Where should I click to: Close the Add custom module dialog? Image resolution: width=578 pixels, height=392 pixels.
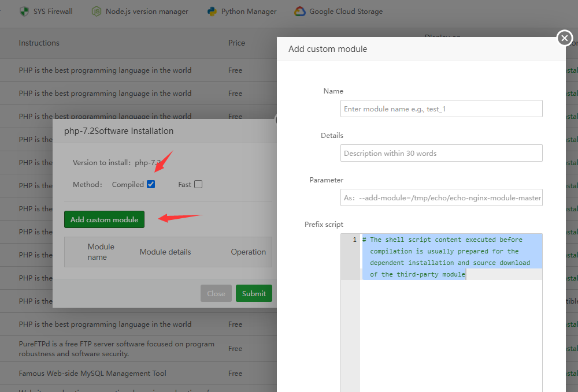click(x=565, y=38)
